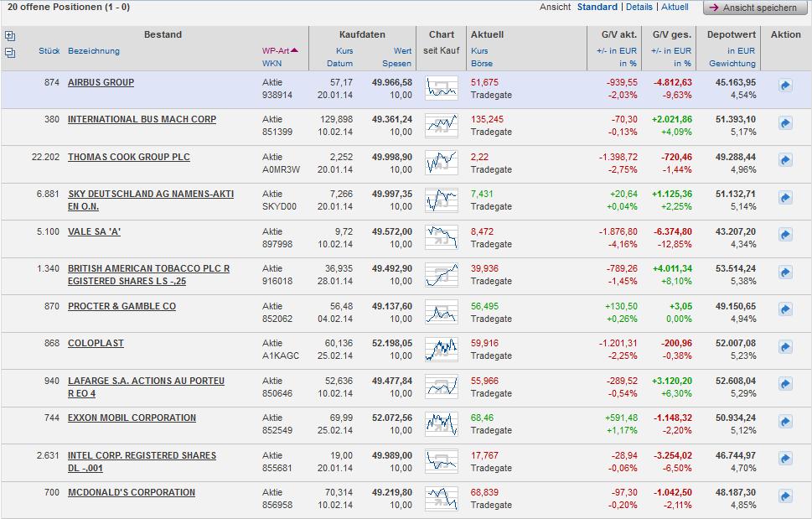Open action menu for PROCTER & GAMBLE CO
This screenshot has width=812, height=519.
(785, 309)
